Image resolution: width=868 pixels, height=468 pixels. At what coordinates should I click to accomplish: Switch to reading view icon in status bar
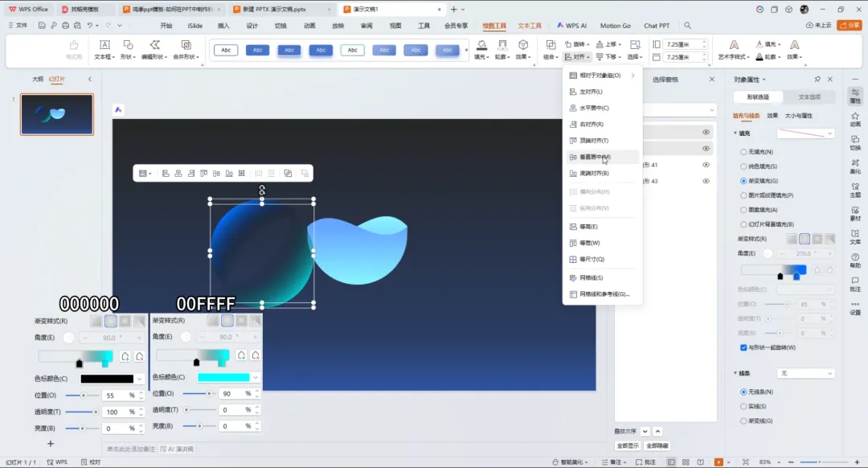[x=701, y=462]
